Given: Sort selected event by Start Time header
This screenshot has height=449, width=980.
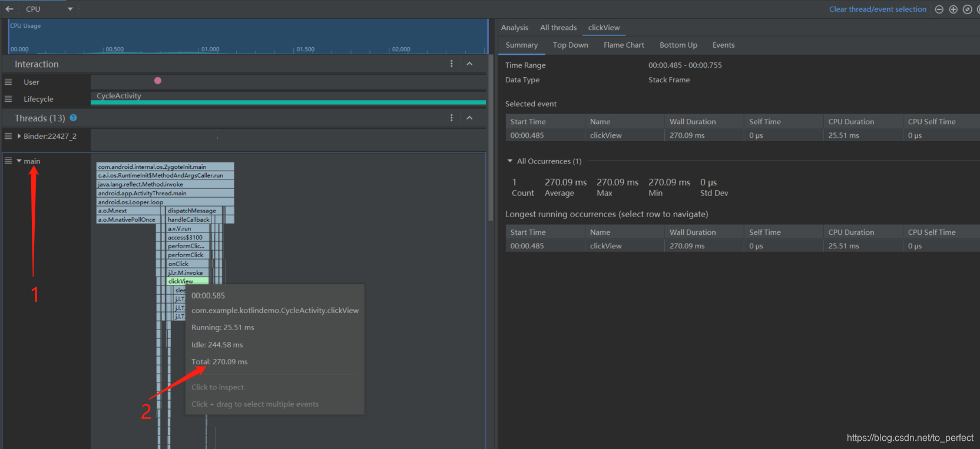Looking at the screenshot, I should [545, 121].
